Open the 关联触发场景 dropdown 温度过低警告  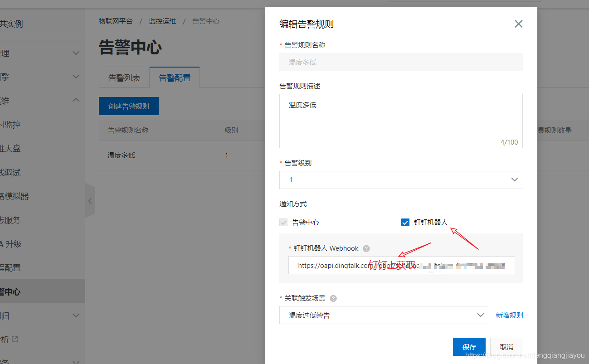pos(384,315)
